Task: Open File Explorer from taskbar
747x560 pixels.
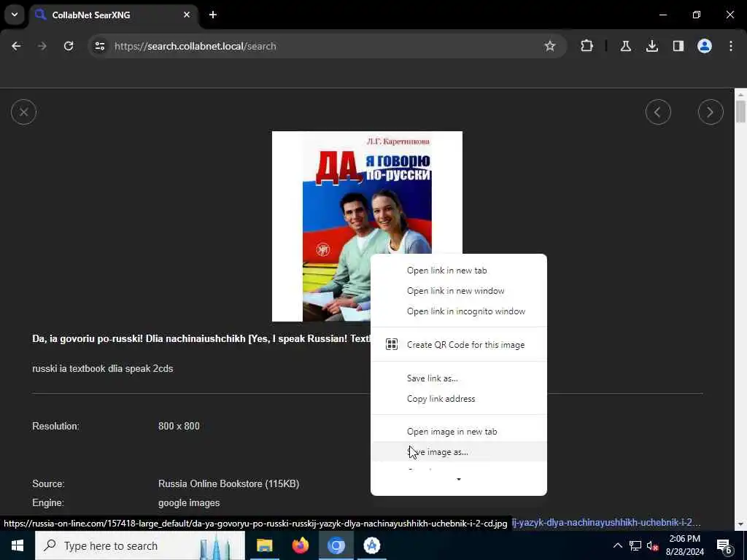Action: tap(264, 545)
